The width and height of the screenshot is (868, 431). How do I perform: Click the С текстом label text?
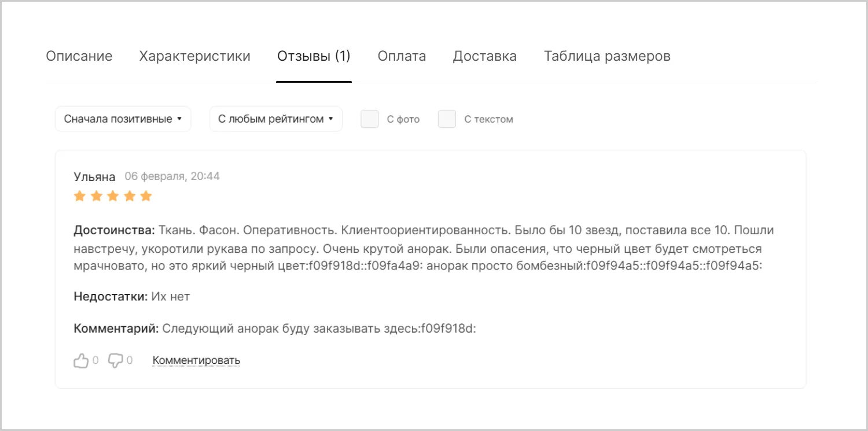tap(489, 120)
